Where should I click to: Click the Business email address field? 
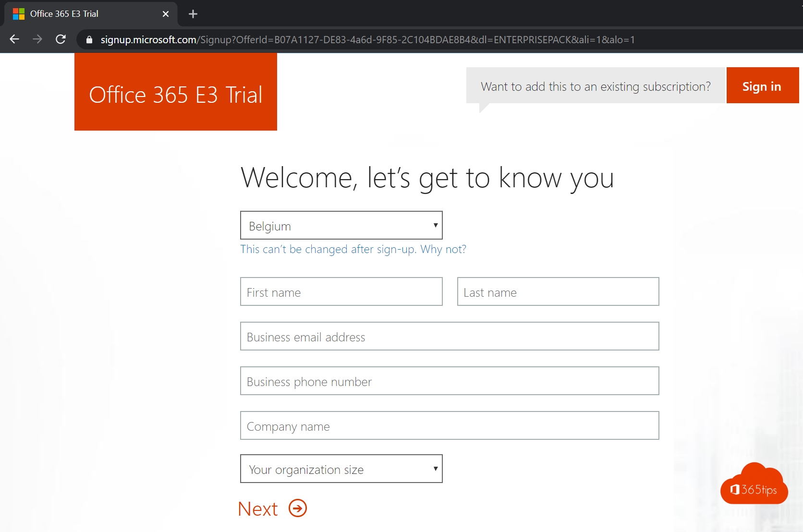click(x=450, y=336)
